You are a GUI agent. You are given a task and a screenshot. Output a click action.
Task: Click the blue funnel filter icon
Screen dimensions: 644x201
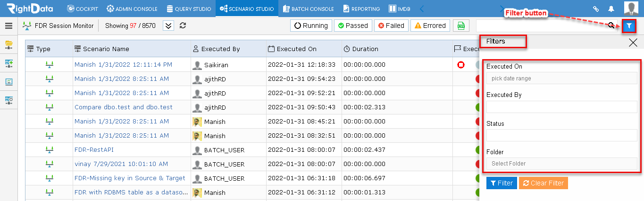pyautogui.click(x=628, y=26)
